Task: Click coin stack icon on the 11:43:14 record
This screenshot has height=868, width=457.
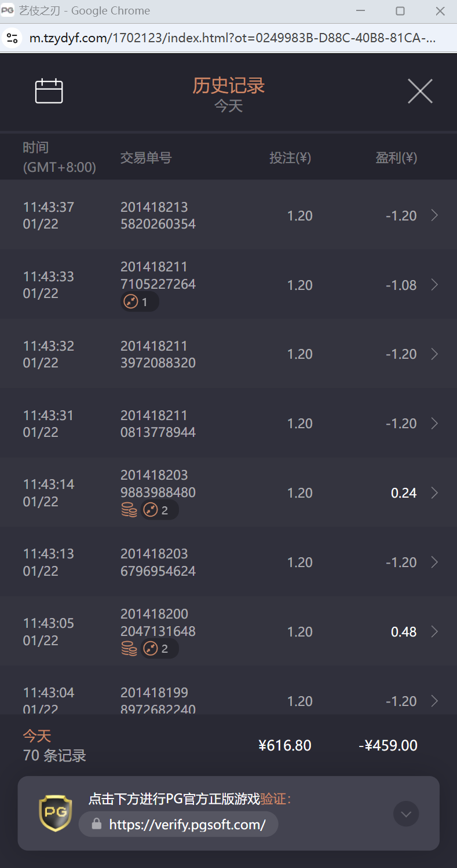Action: pos(129,510)
